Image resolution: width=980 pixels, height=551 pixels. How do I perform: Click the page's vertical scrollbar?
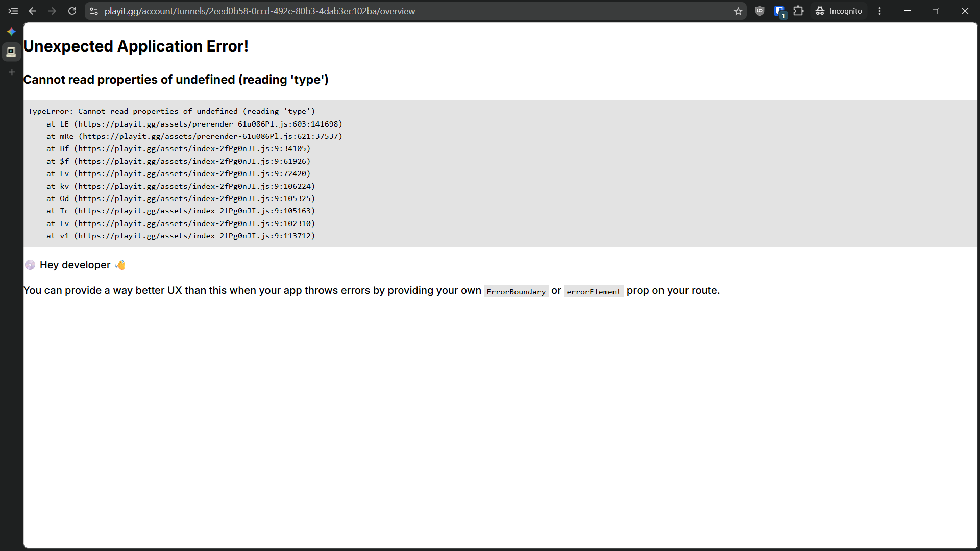click(978, 314)
